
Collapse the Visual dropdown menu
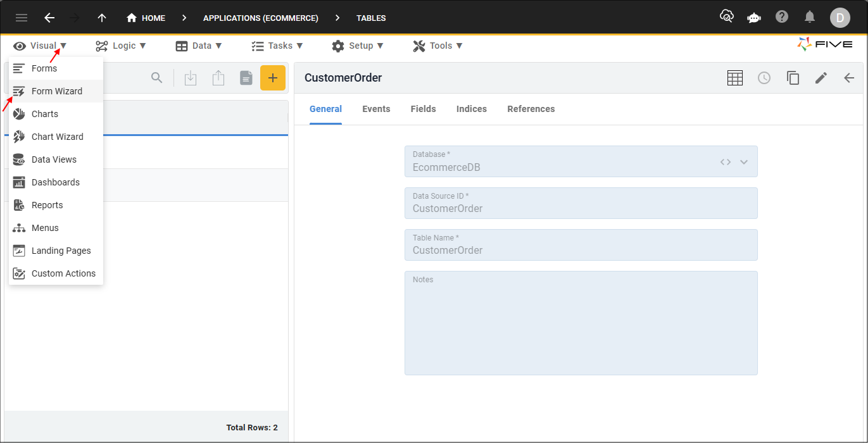40,46
